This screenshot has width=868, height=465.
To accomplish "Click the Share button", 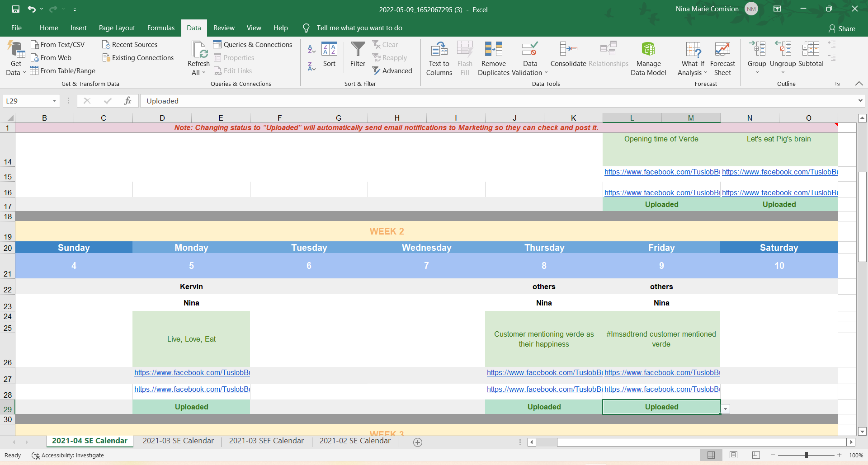I will (x=842, y=28).
